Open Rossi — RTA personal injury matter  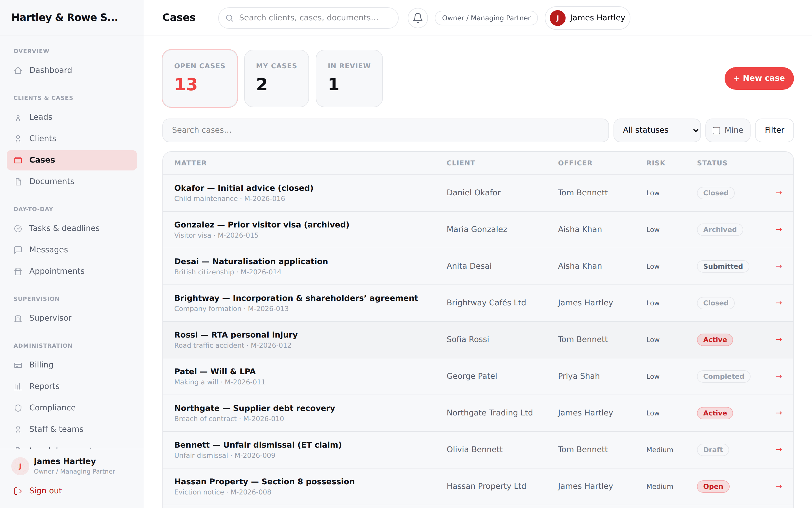236,335
